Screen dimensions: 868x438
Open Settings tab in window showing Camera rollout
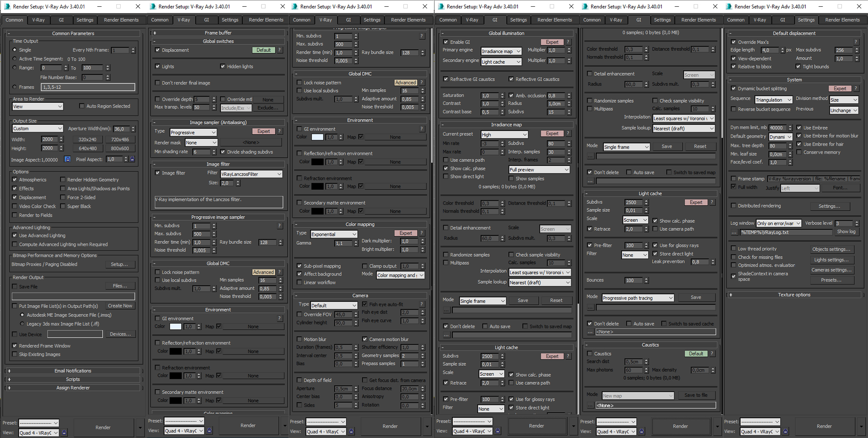tap(372, 20)
